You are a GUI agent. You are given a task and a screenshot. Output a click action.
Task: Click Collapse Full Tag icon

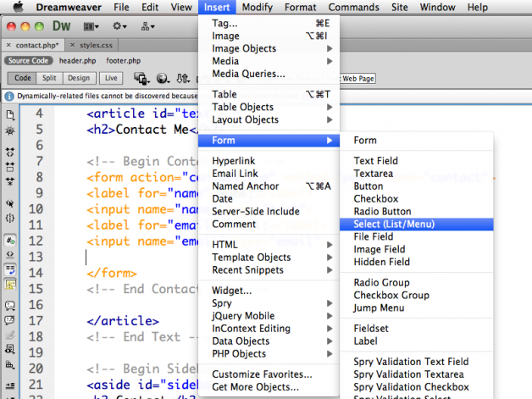(10, 152)
